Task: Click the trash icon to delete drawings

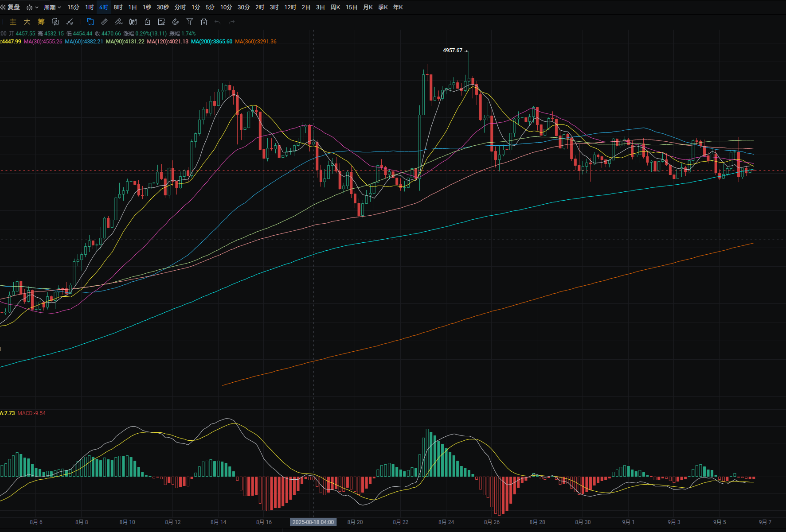Action: [204, 22]
